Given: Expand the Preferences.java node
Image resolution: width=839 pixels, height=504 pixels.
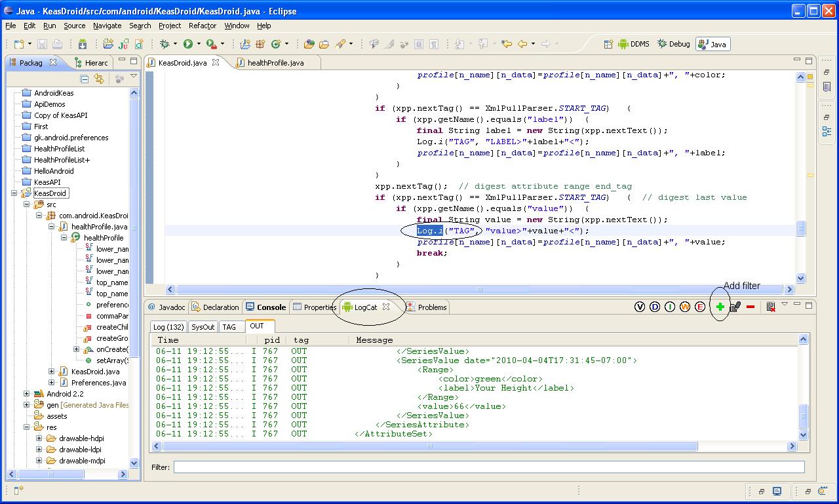Looking at the screenshot, I should [52, 383].
